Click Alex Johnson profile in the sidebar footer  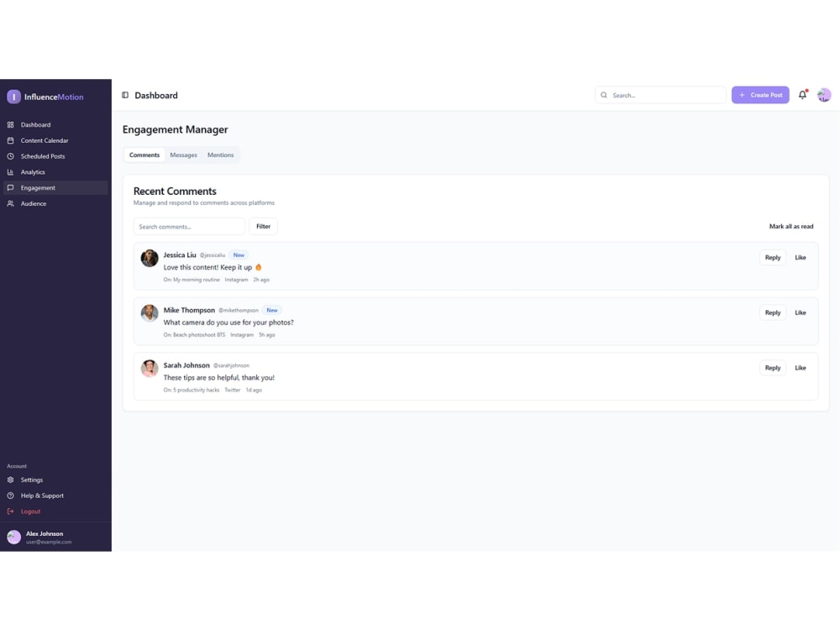55,538
